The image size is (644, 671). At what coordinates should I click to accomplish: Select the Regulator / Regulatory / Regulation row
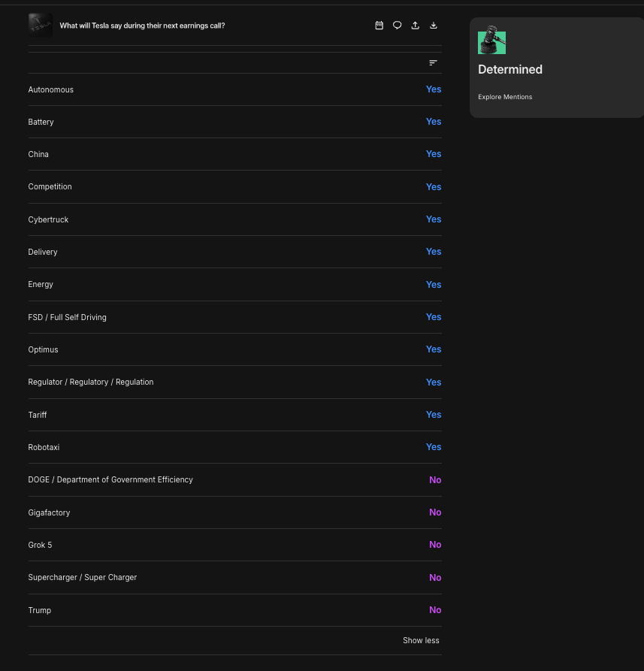235,382
